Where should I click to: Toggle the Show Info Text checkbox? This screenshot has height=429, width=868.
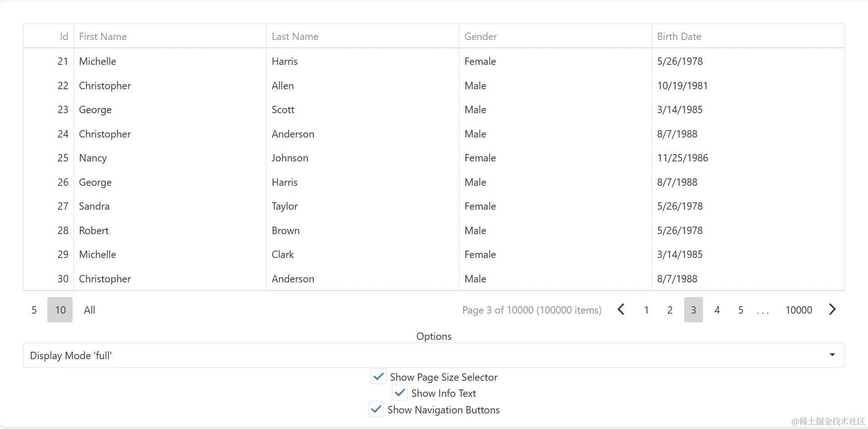[400, 393]
